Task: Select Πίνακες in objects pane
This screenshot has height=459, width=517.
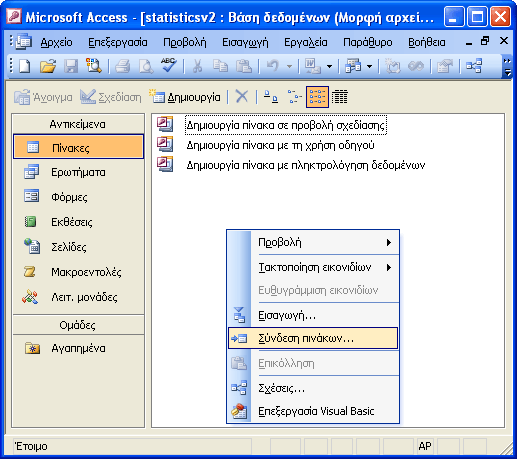Action: (x=78, y=147)
